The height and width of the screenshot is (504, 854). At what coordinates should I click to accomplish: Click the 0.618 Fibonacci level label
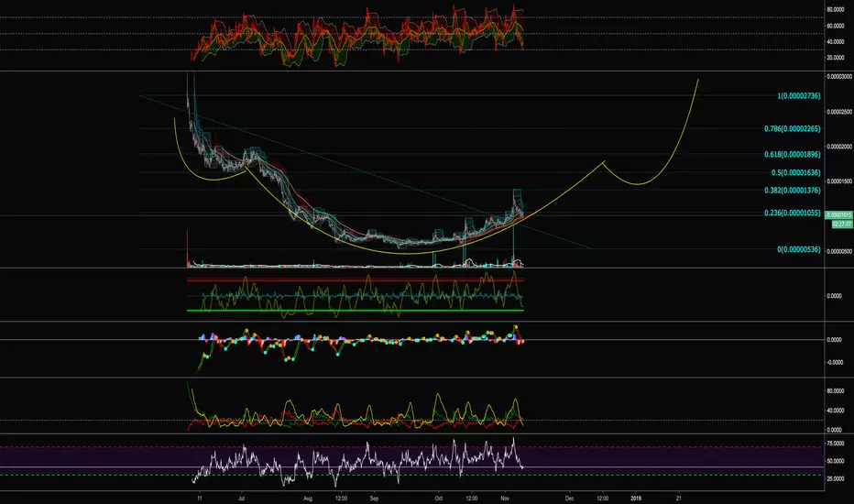point(792,154)
